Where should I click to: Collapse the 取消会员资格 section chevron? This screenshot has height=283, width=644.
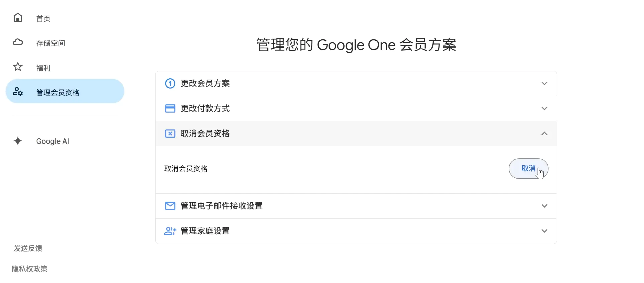pyautogui.click(x=544, y=133)
